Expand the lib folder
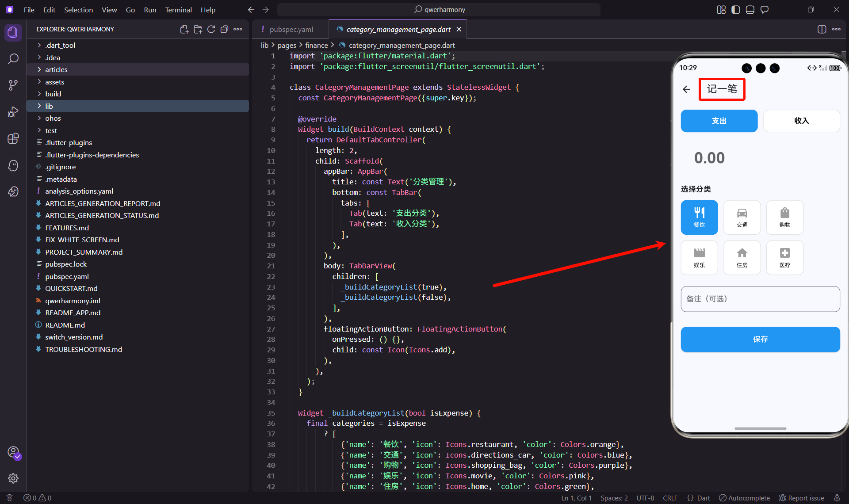Viewport: 849px width, 504px height. point(49,106)
